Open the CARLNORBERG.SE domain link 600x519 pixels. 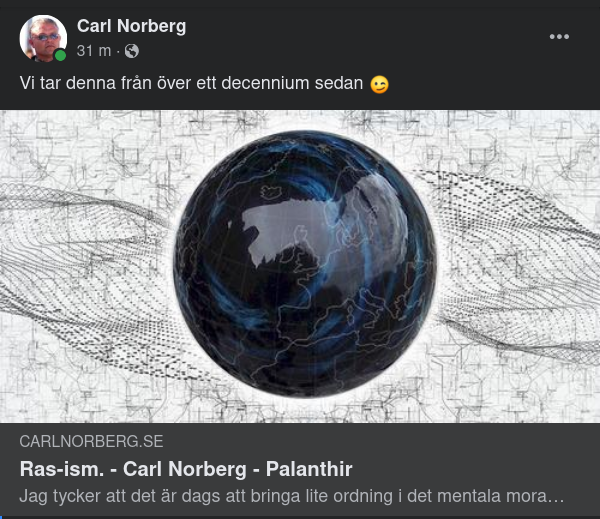pos(91,441)
